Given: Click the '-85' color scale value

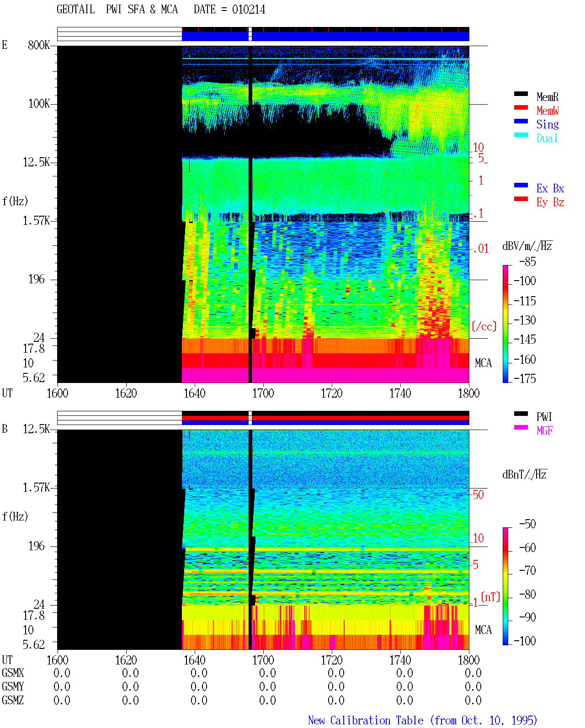Looking at the screenshot, I should click(x=527, y=262).
